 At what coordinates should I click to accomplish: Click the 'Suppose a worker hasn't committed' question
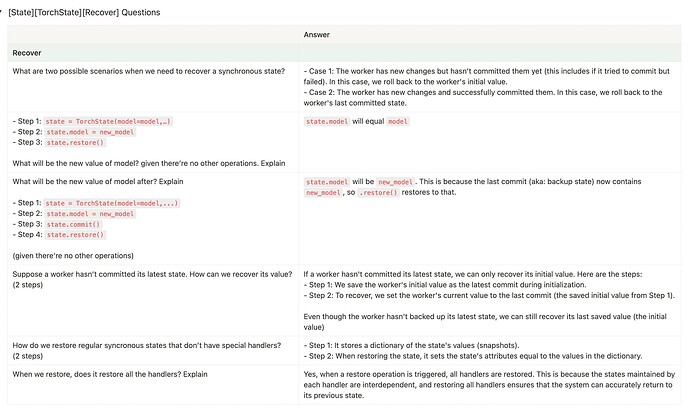click(152, 273)
